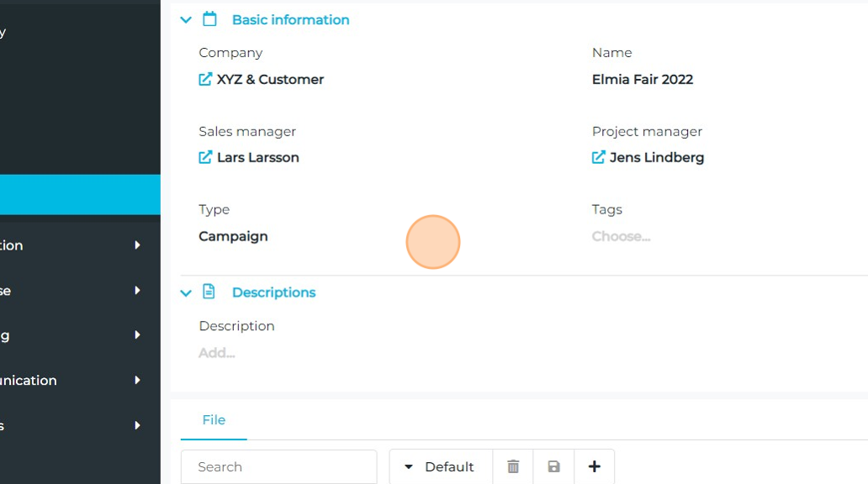
Task: Switch to the File tab
Action: (214, 420)
